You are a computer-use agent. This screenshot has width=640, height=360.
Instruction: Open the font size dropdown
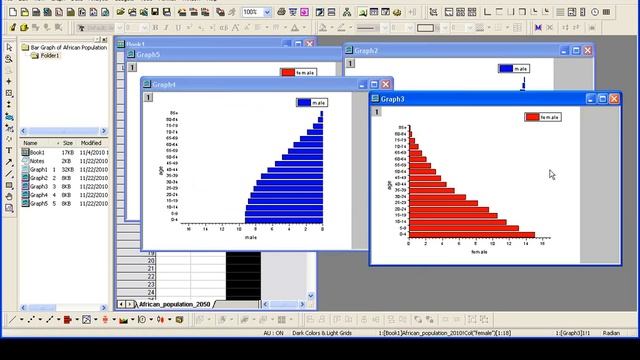coord(144,28)
